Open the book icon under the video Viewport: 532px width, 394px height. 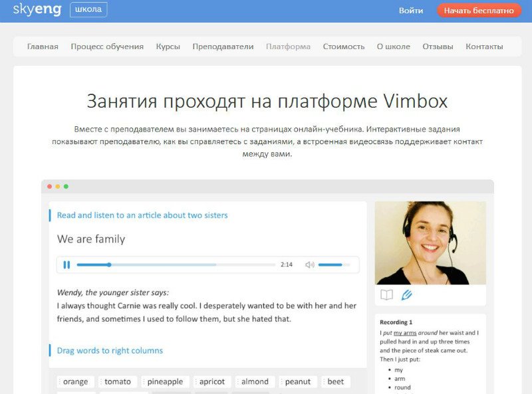tap(386, 295)
